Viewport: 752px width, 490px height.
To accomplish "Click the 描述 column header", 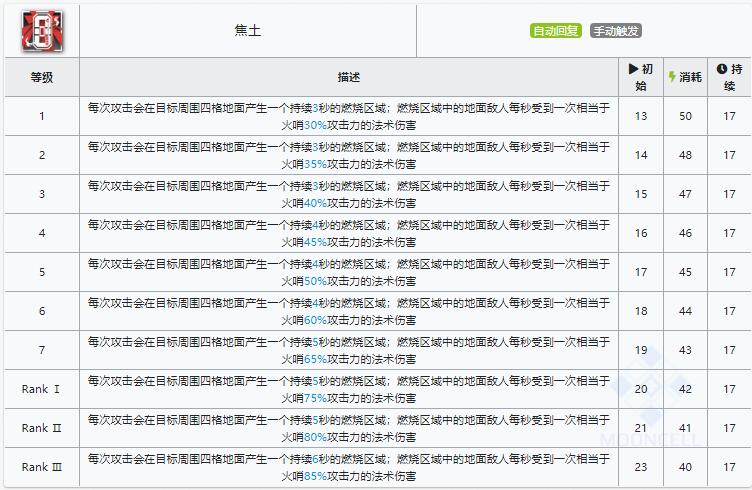I will point(349,77).
